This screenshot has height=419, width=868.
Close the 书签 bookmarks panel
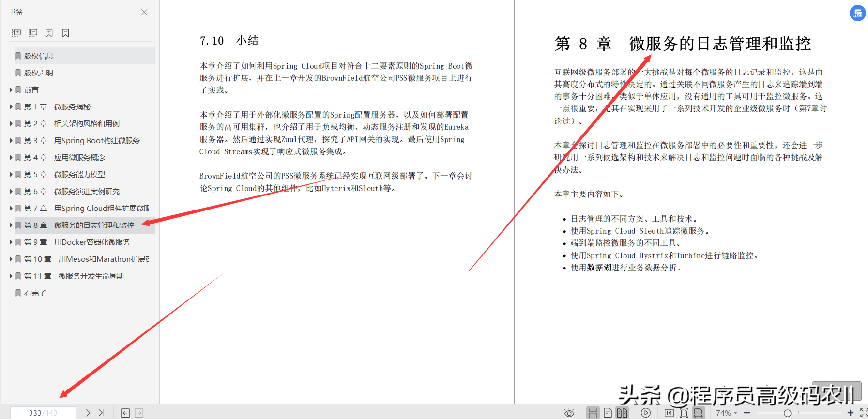(x=144, y=12)
